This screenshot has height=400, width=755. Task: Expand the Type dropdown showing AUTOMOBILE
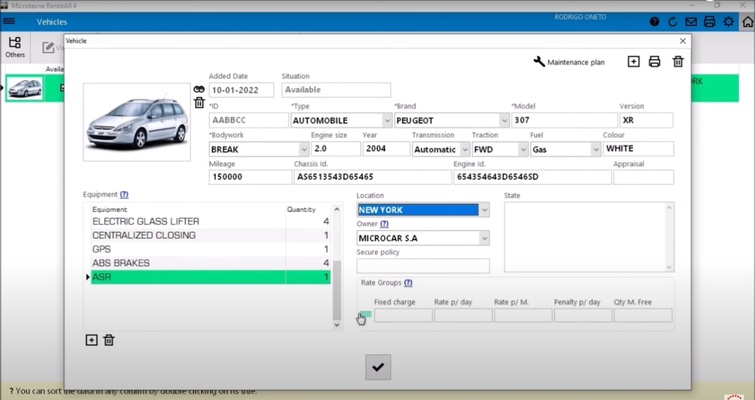click(387, 120)
